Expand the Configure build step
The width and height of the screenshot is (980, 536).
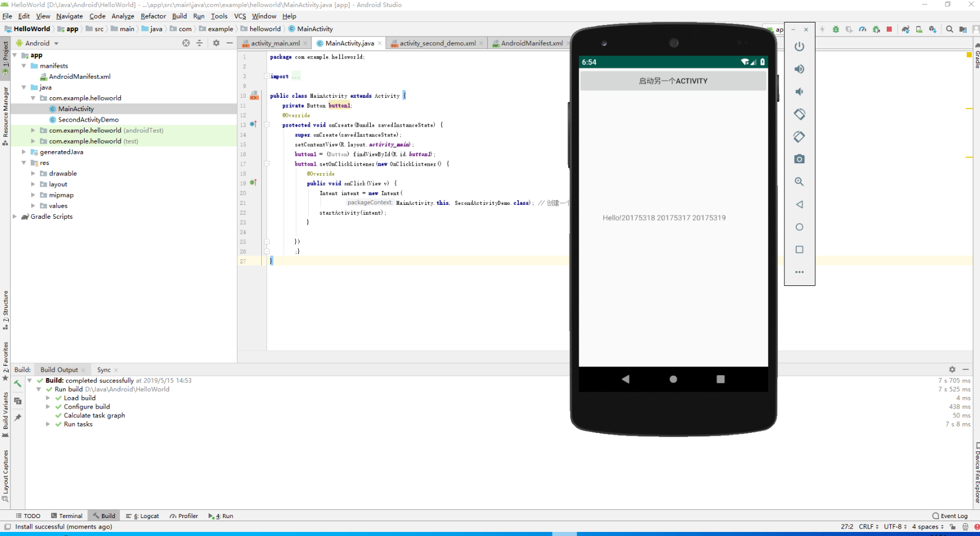[48, 407]
